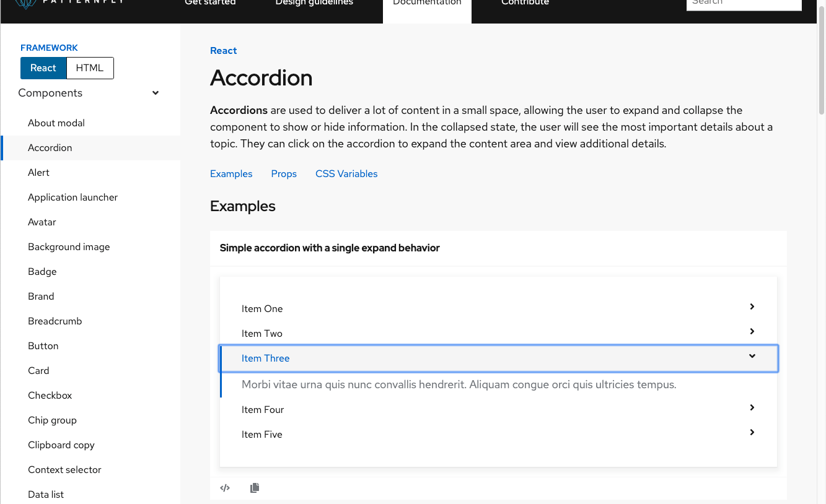Viewport: 826px width, 504px height.
Task: Switch framework to React
Action: coord(43,68)
